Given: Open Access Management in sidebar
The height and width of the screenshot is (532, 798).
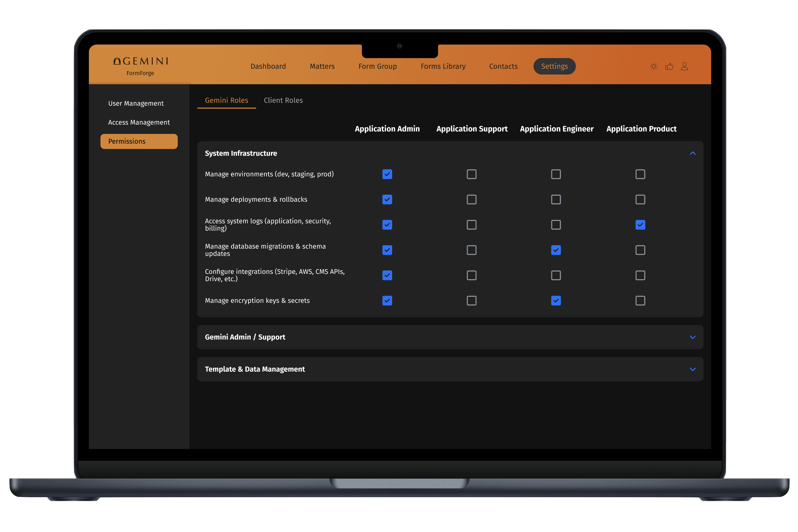Looking at the screenshot, I should pyautogui.click(x=139, y=122).
